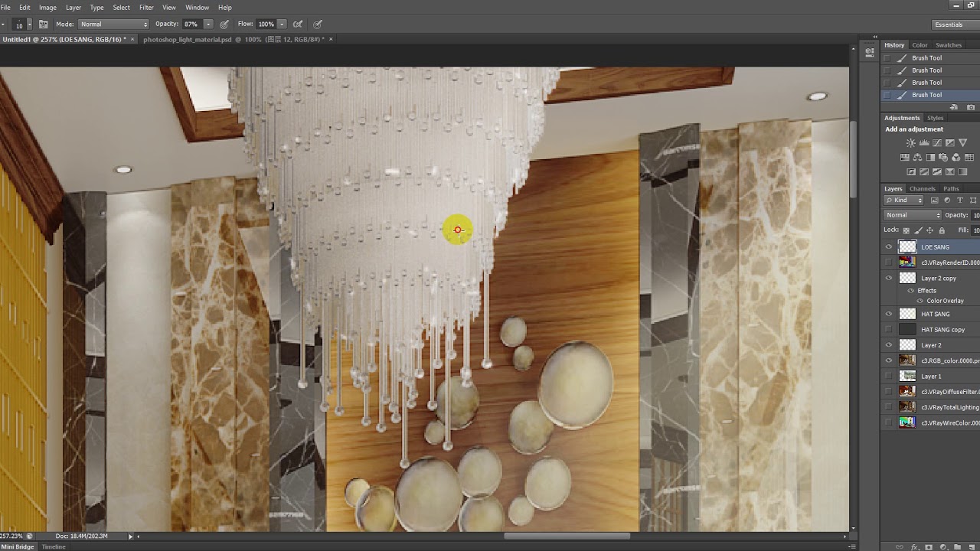Click the Flow value field
The image size is (980, 551).
point(266,24)
